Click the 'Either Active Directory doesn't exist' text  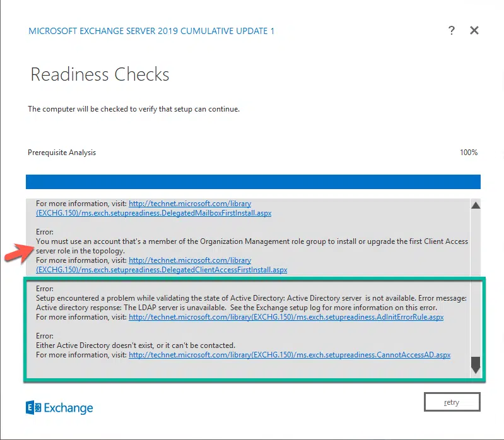pos(136,345)
